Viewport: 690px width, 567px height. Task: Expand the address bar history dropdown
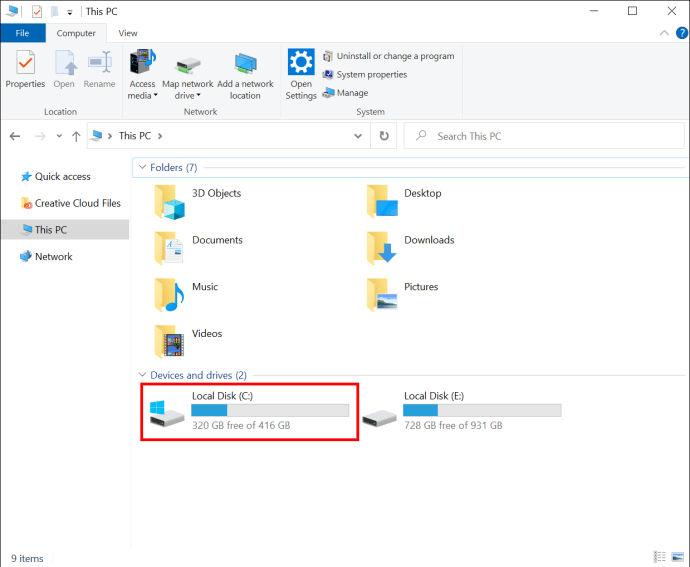(358, 136)
